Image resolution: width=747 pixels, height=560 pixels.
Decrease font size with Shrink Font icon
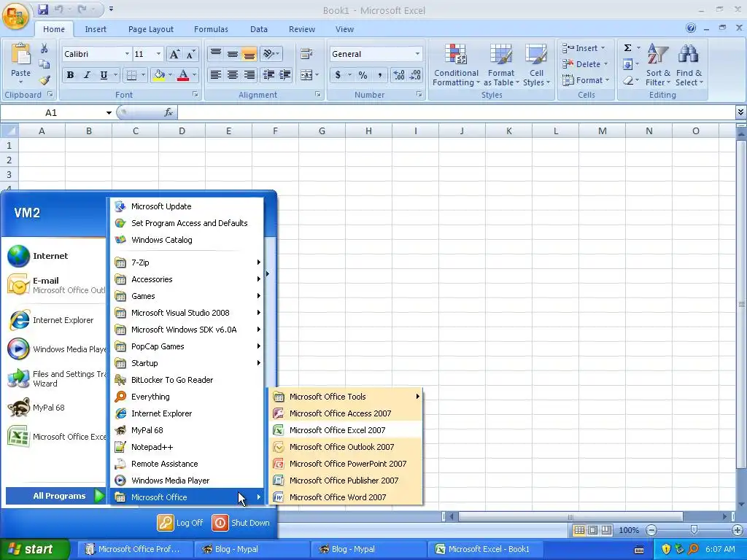pos(190,54)
